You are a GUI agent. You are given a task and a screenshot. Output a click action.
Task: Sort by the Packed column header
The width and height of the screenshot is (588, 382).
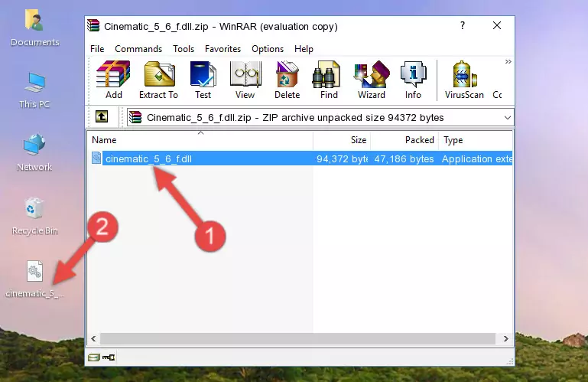[x=404, y=140]
